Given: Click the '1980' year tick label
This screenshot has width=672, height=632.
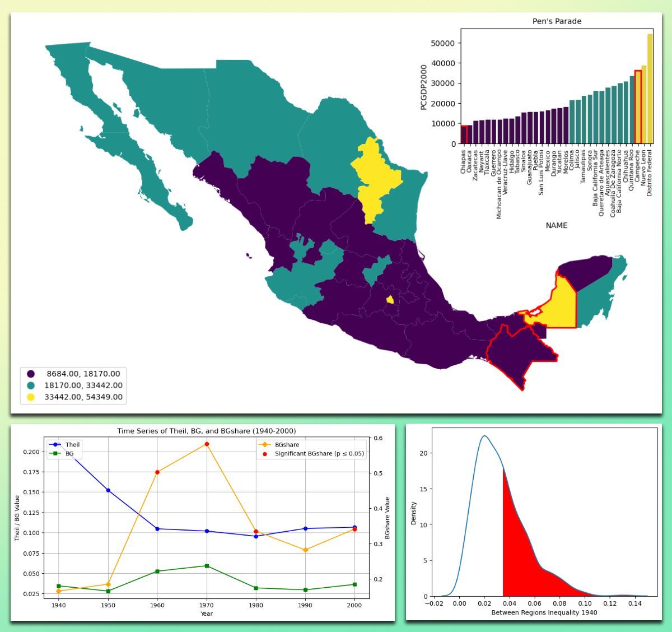Looking at the screenshot, I should [256, 605].
